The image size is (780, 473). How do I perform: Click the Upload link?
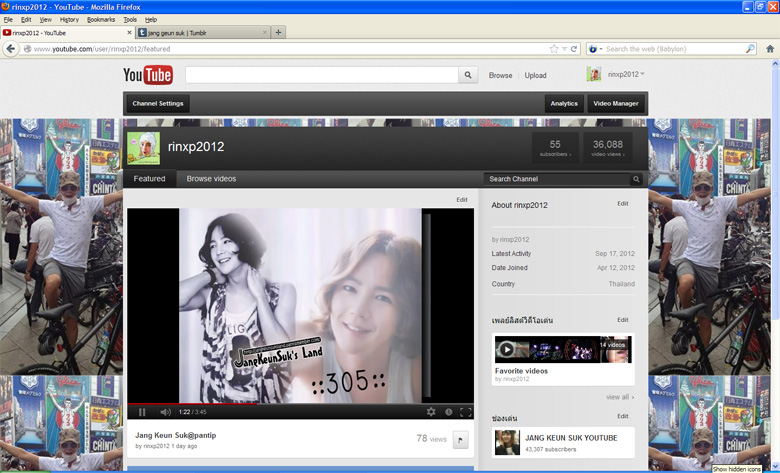(x=535, y=76)
